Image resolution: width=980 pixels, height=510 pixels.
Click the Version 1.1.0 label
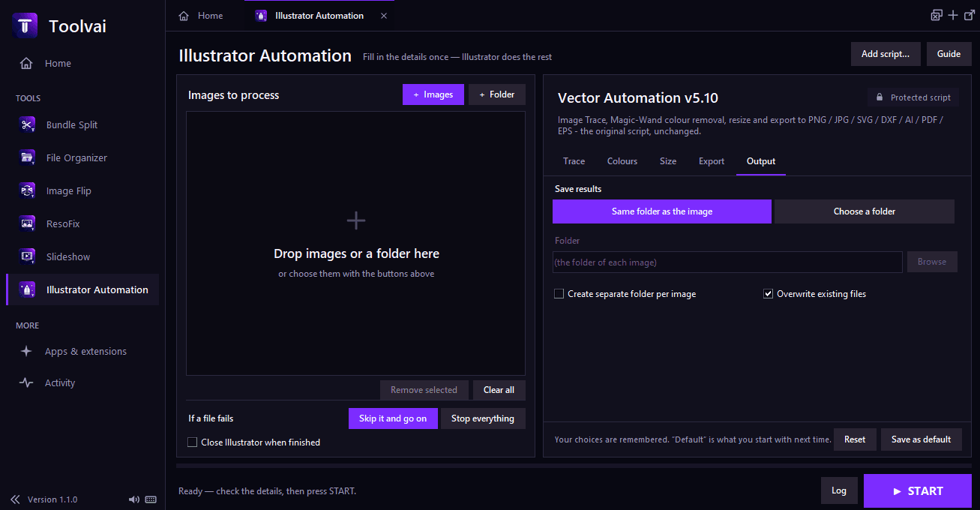(x=52, y=499)
